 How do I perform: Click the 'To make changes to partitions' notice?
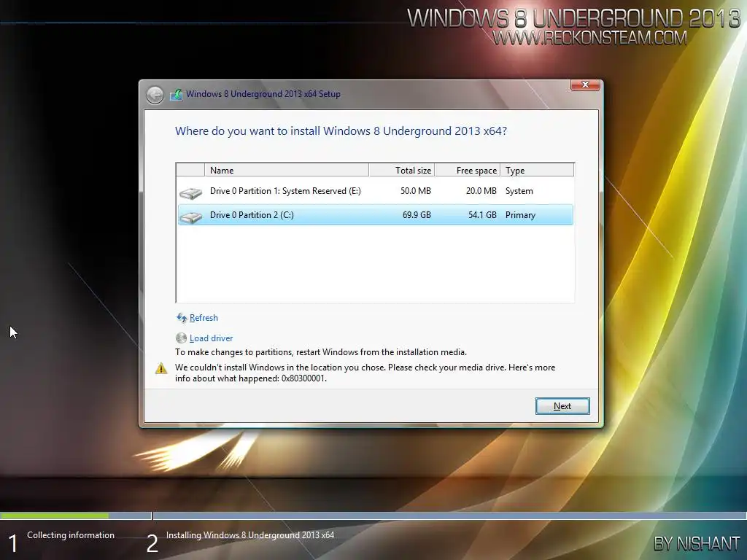pos(321,352)
